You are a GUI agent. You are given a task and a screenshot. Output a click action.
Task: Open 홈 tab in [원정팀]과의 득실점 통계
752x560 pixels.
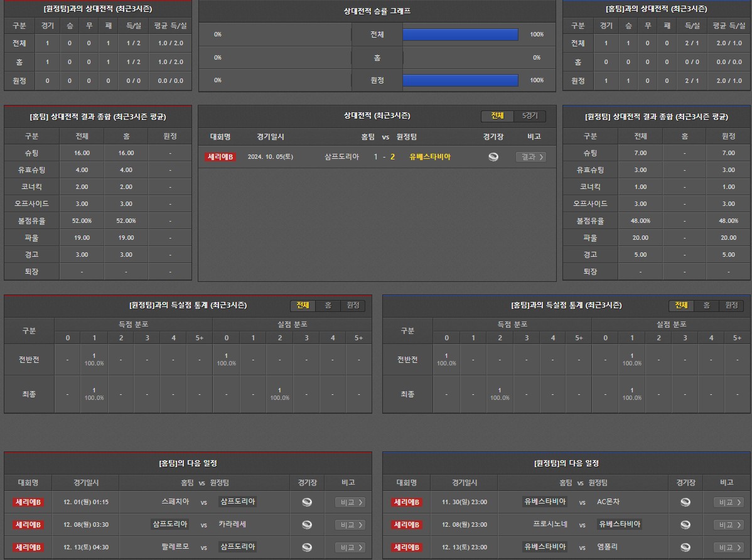click(x=328, y=306)
